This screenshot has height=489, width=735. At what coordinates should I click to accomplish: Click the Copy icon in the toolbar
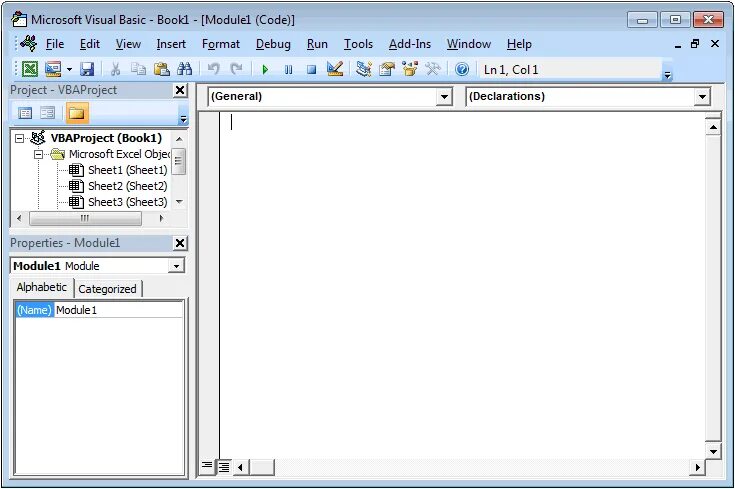(x=138, y=69)
